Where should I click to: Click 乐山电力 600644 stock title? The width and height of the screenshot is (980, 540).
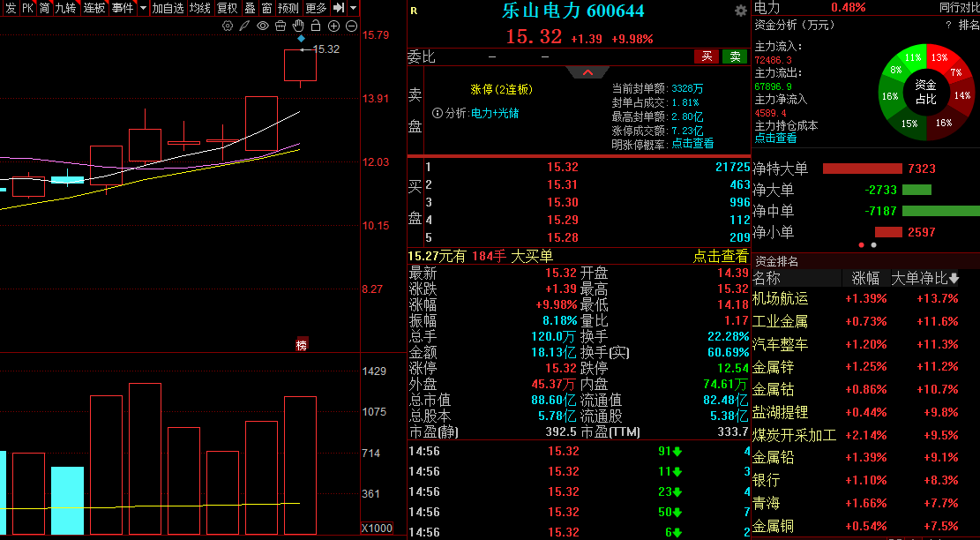click(x=573, y=11)
